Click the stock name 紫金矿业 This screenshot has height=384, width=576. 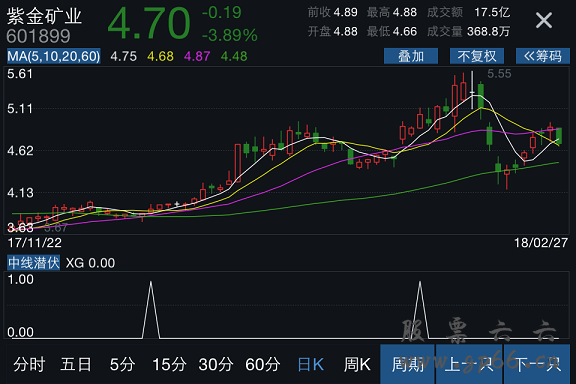[x=44, y=16]
